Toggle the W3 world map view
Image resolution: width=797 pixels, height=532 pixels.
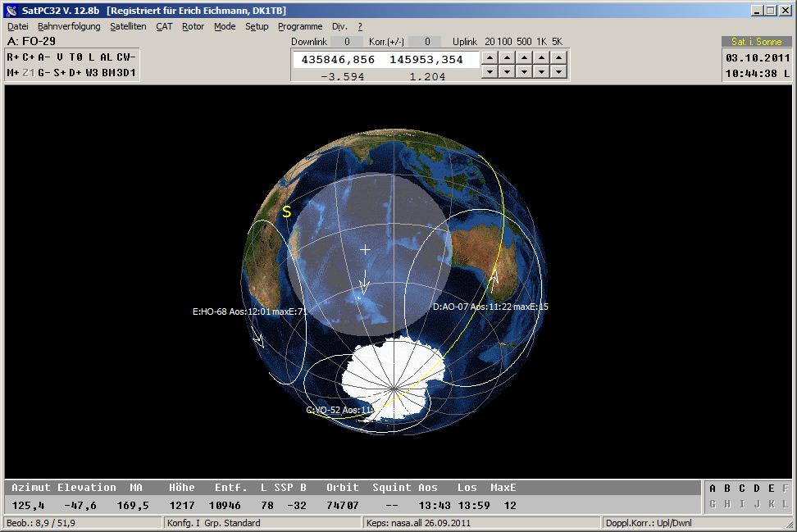click(x=91, y=73)
